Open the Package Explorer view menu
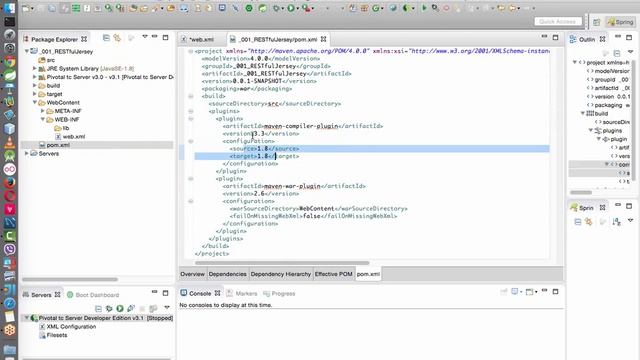Image resolution: width=640 pixels, height=360 pixels. point(144,37)
